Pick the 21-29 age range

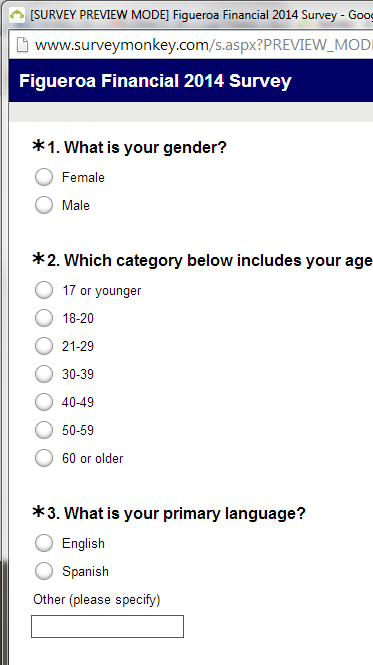pyautogui.click(x=44, y=346)
